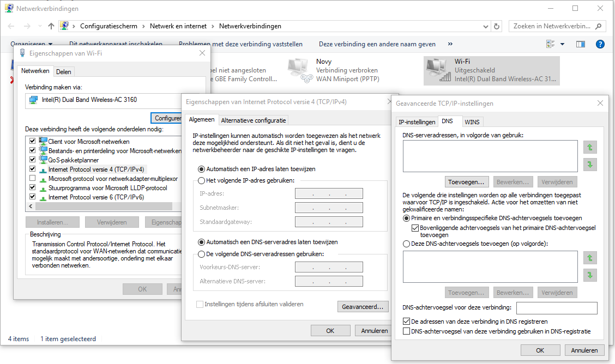
Task: Open the blue help question mark icon
Action: 600,44
